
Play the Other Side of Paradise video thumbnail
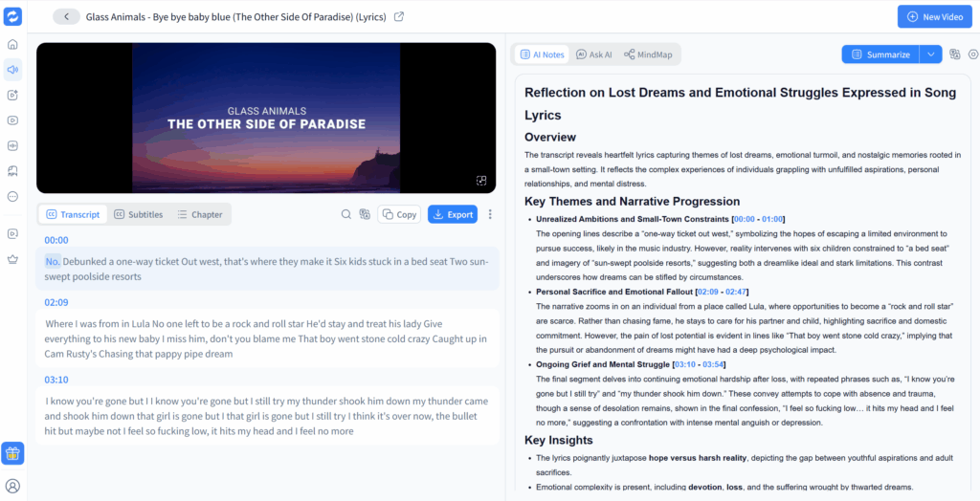[x=266, y=118]
